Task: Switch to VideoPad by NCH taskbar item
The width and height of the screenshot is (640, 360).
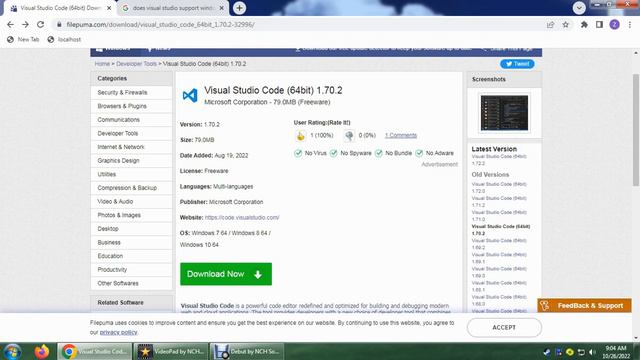Action: (x=171, y=351)
